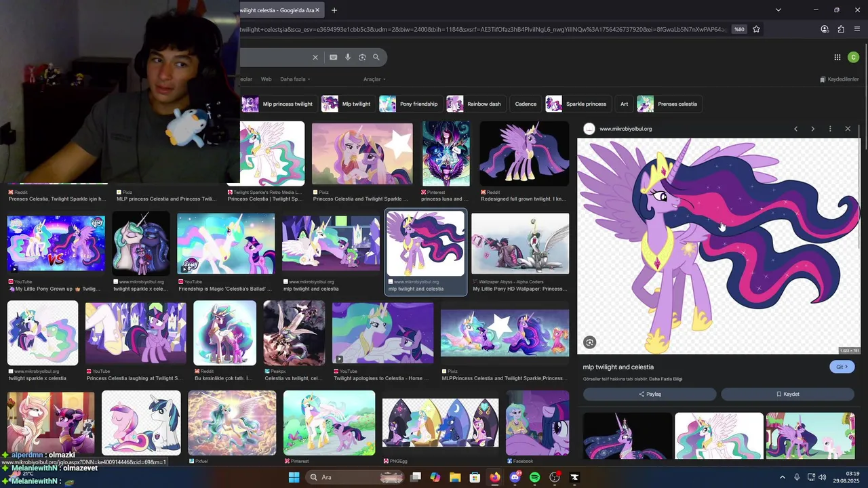The width and height of the screenshot is (868, 488).
Task: Open the related white Celestia image below preview
Action: pyautogui.click(x=719, y=436)
